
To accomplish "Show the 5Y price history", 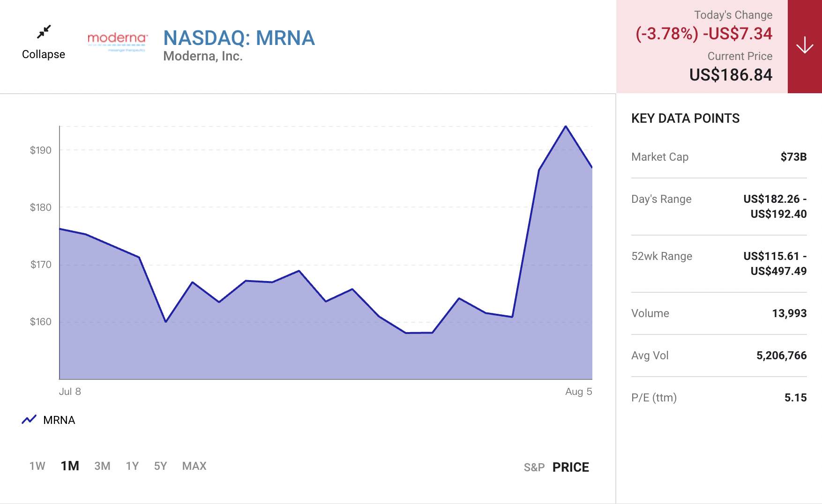I will (x=160, y=466).
